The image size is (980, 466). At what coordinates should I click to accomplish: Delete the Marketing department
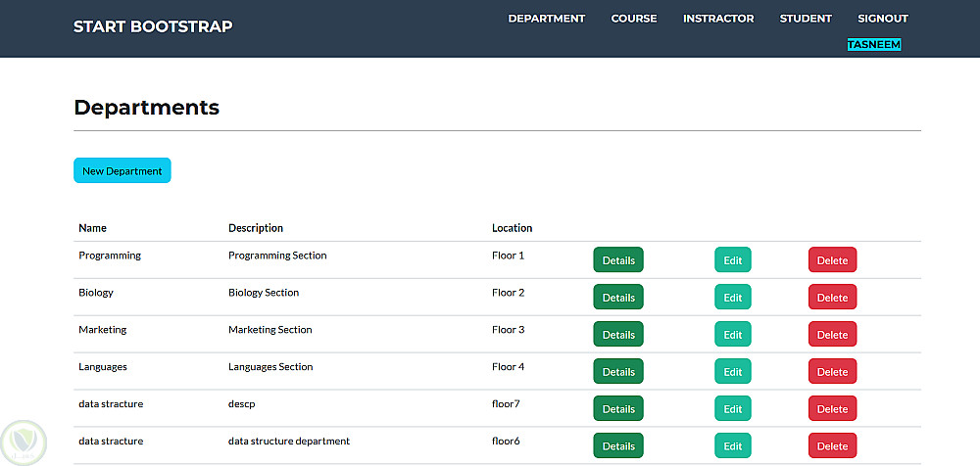coord(832,335)
